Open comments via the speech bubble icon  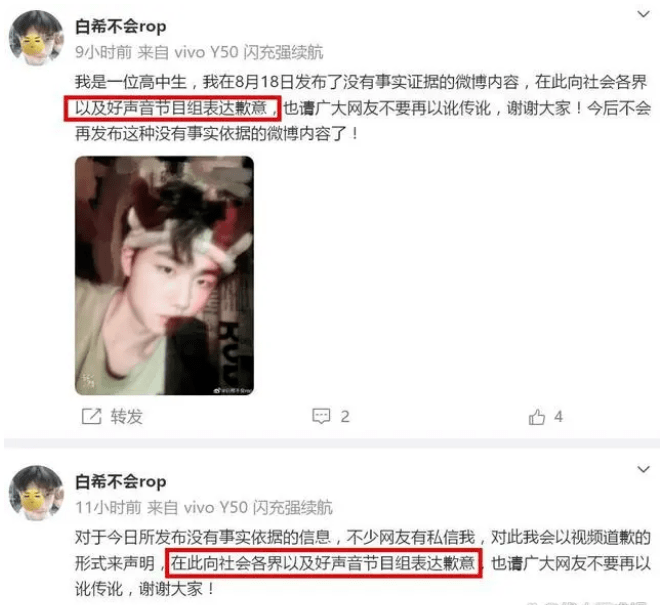pos(321,416)
